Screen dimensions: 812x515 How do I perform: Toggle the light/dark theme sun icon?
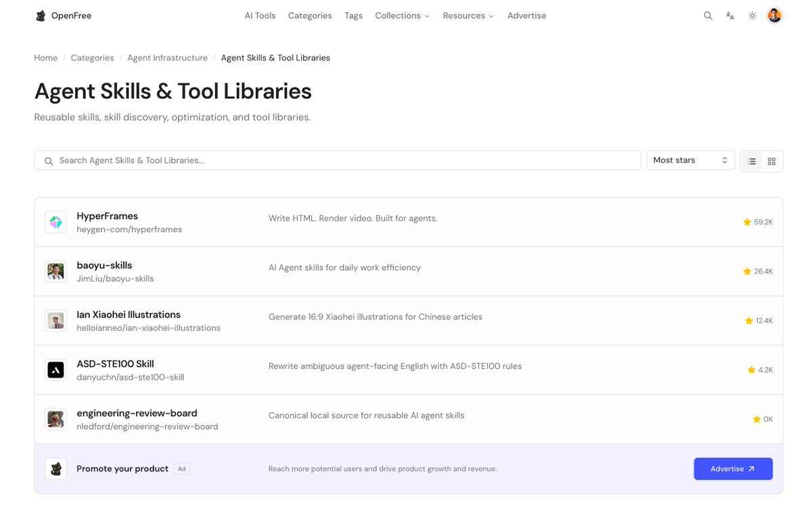click(752, 16)
